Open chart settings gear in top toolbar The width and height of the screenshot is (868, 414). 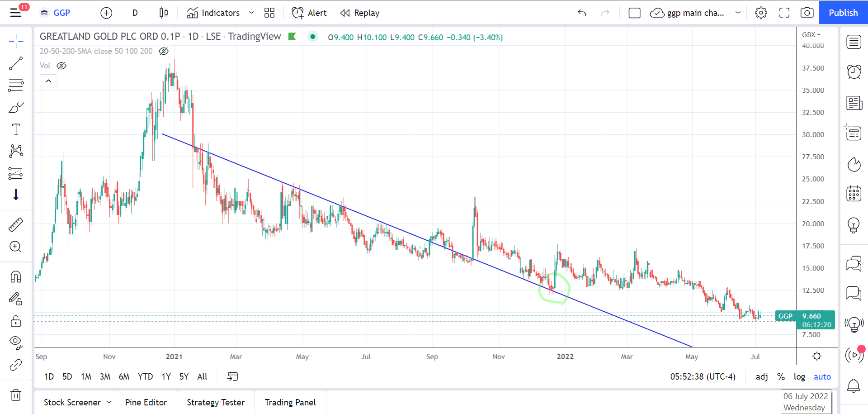click(761, 13)
